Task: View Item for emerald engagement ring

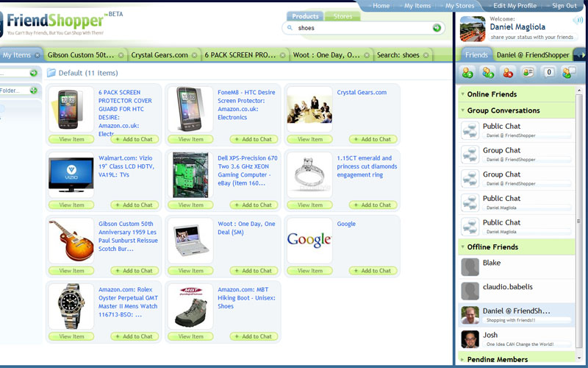Action: [309, 205]
